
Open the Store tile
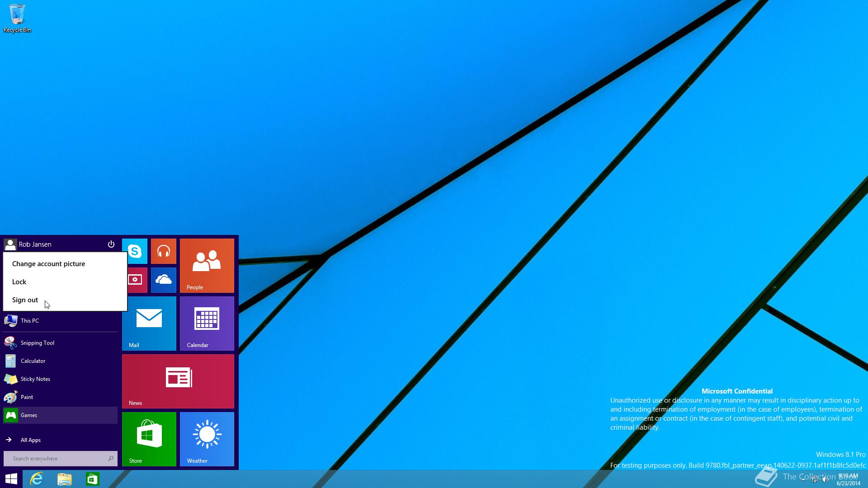click(x=149, y=439)
